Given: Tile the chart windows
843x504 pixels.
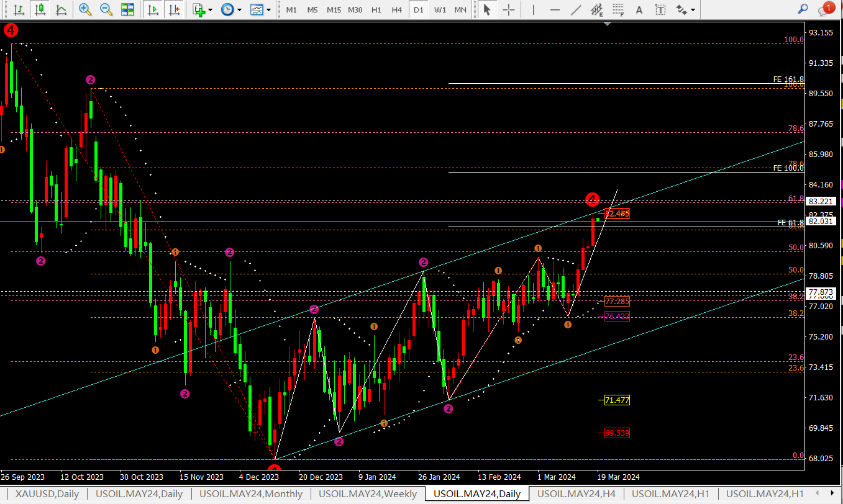Looking at the screenshot, I should point(127,9).
